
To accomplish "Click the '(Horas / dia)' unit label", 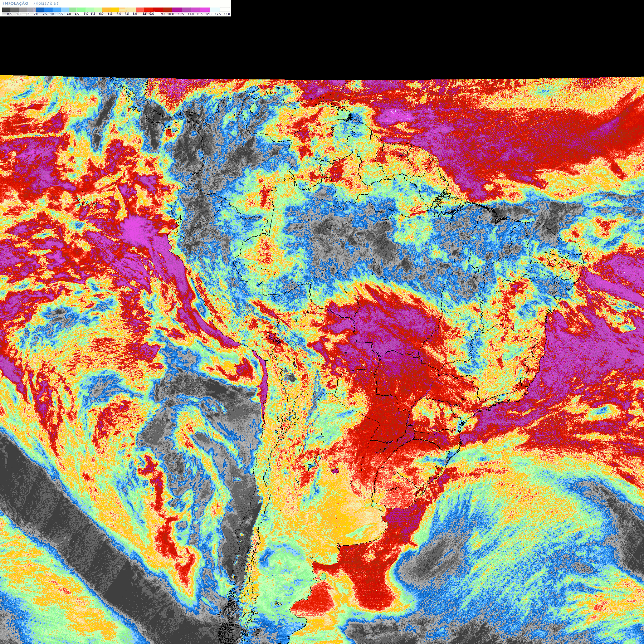I will pyautogui.click(x=46, y=4).
